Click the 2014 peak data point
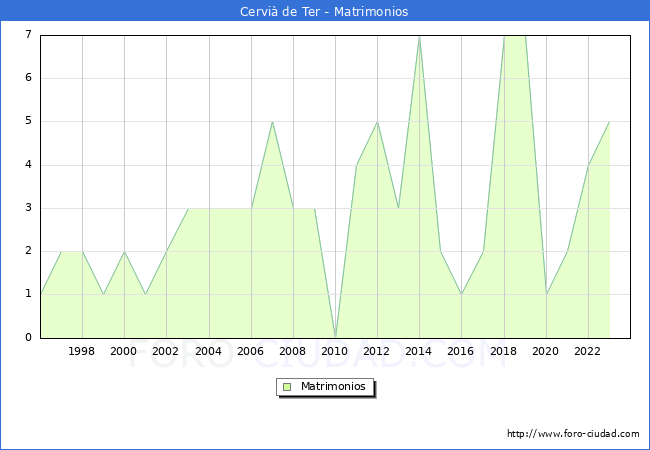The height and width of the screenshot is (450, 650). pyautogui.click(x=419, y=36)
